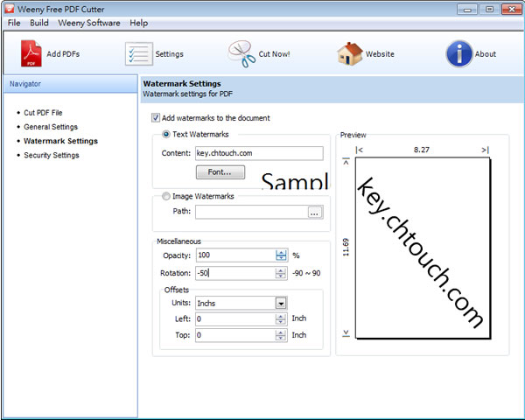Open Settings from the checklist icon
Image resolution: width=525 pixels, height=420 pixels.
[139, 54]
